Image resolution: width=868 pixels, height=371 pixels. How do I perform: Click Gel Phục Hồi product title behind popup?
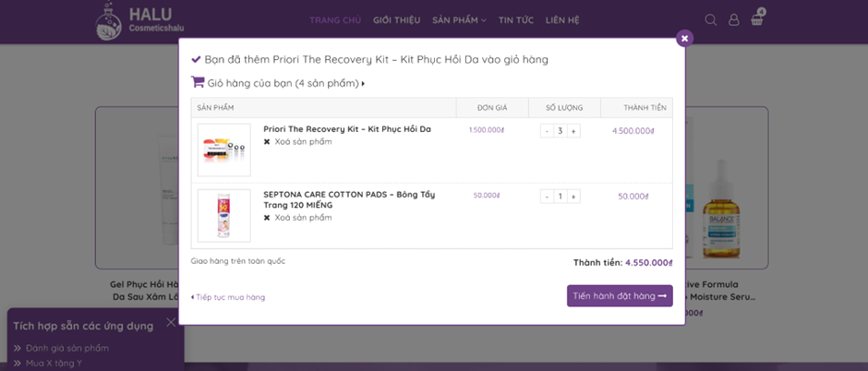[144, 291]
